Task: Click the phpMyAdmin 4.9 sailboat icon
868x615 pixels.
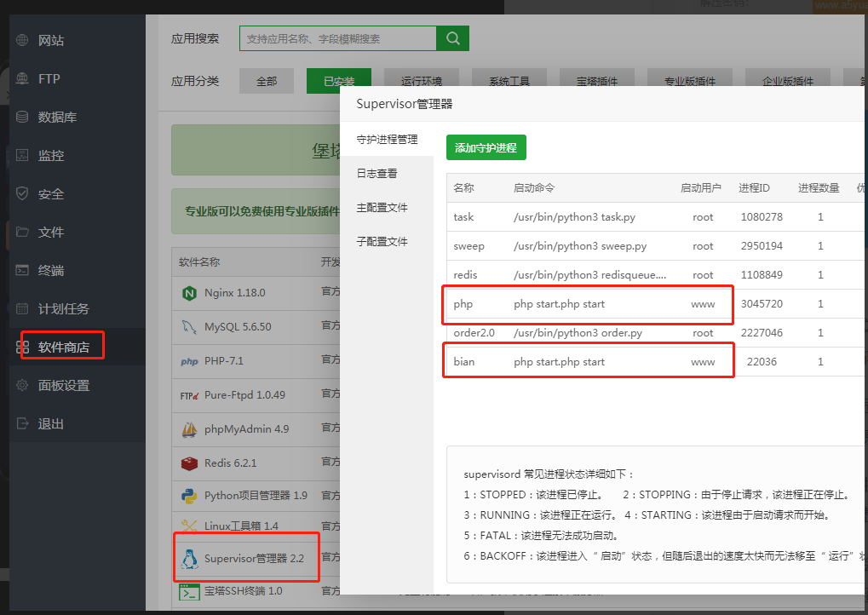Action: pos(189,429)
